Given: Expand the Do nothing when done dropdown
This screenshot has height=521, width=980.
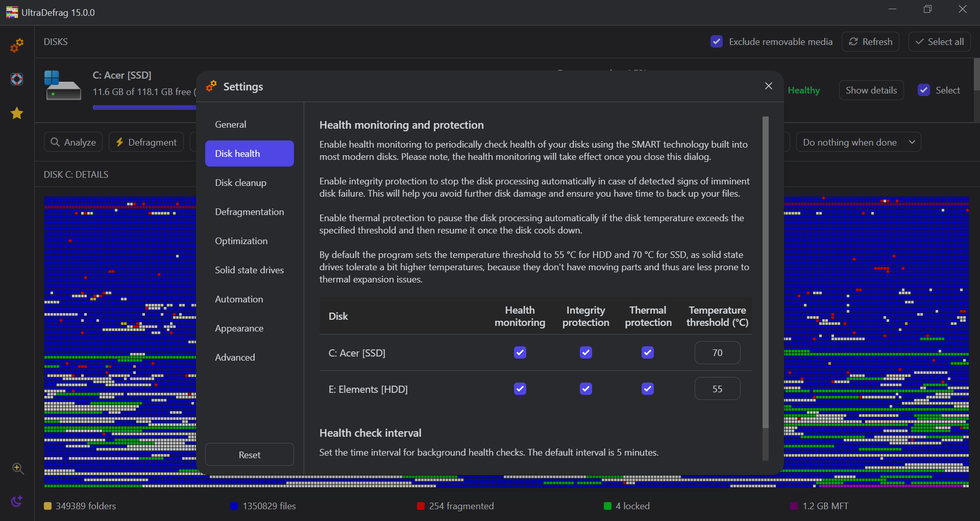Looking at the screenshot, I should point(858,143).
